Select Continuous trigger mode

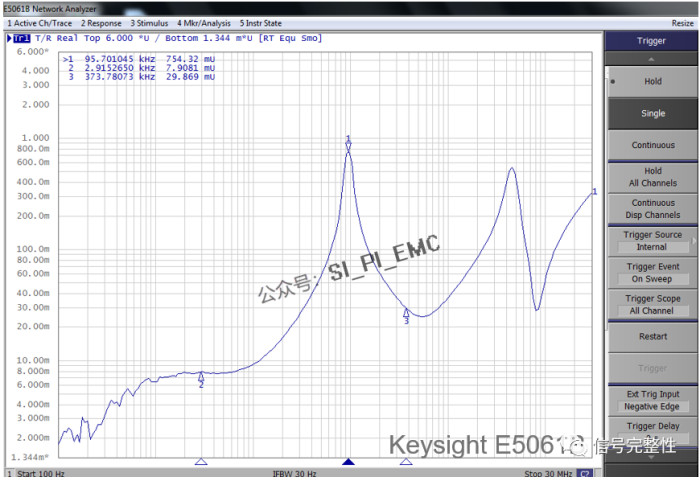point(653,145)
